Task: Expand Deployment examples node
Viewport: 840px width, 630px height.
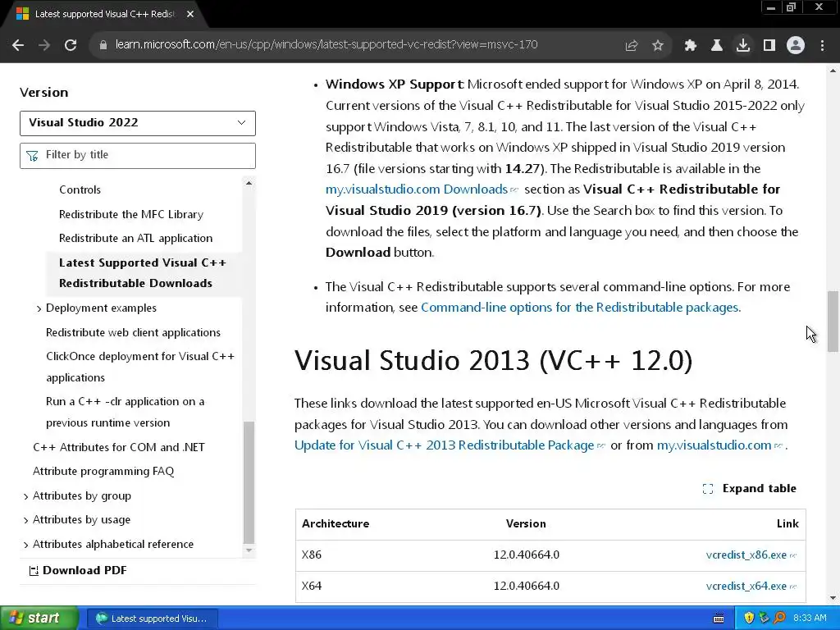Action: [39, 308]
